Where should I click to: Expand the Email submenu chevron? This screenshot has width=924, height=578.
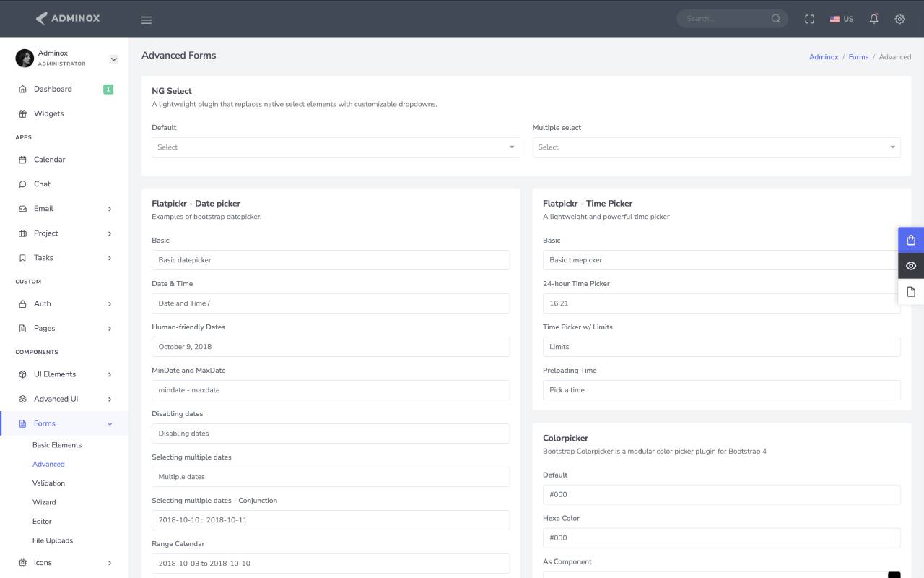coord(110,209)
